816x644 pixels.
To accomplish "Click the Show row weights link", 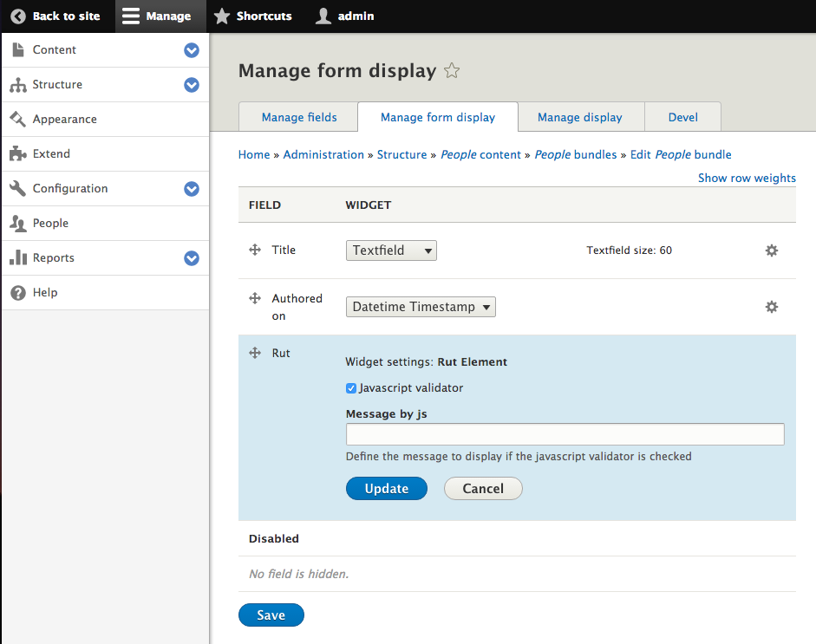I will click(x=747, y=178).
